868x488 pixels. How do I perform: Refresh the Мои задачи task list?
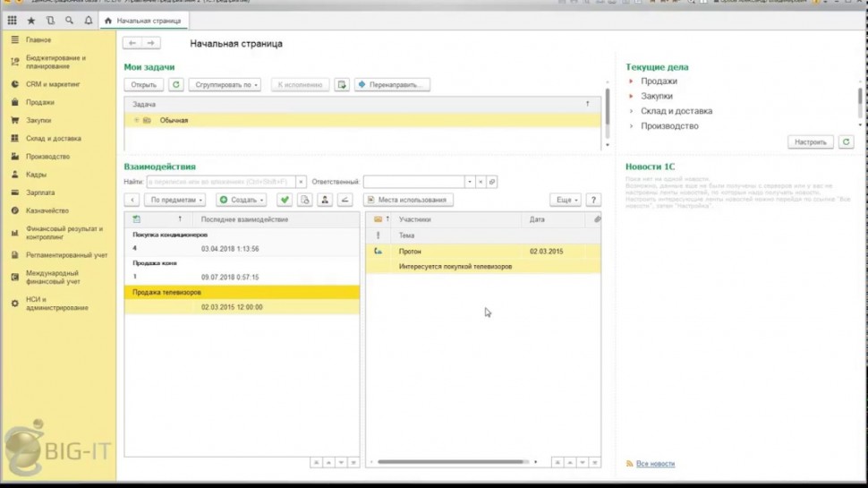pyautogui.click(x=176, y=85)
